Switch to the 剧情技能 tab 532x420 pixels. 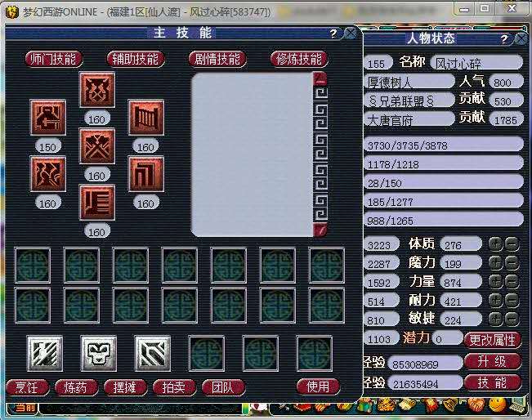coord(217,60)
